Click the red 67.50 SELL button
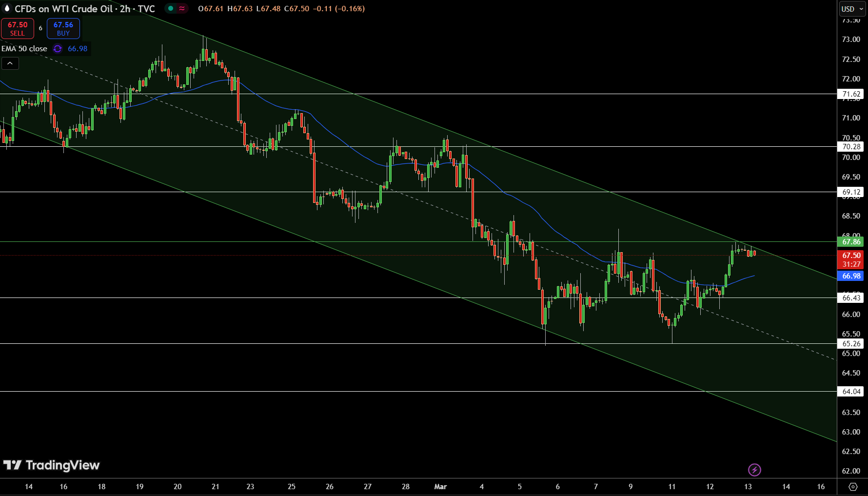 18,29
